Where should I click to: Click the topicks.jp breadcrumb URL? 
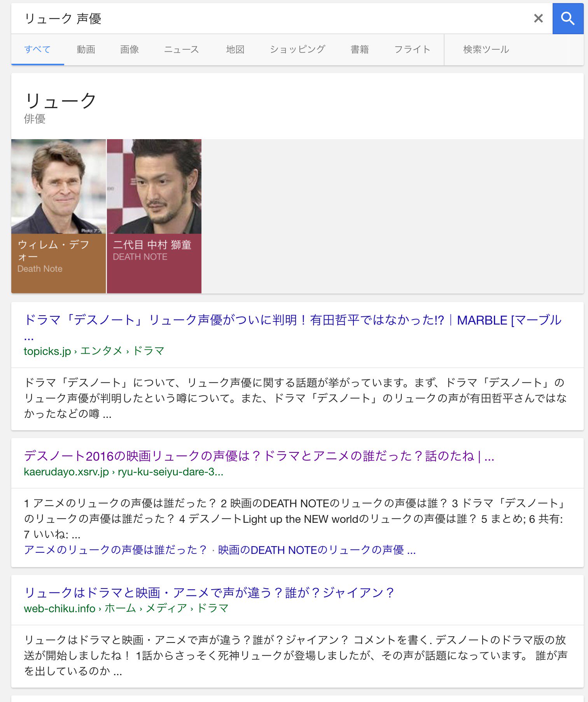(x=94, y=351)
